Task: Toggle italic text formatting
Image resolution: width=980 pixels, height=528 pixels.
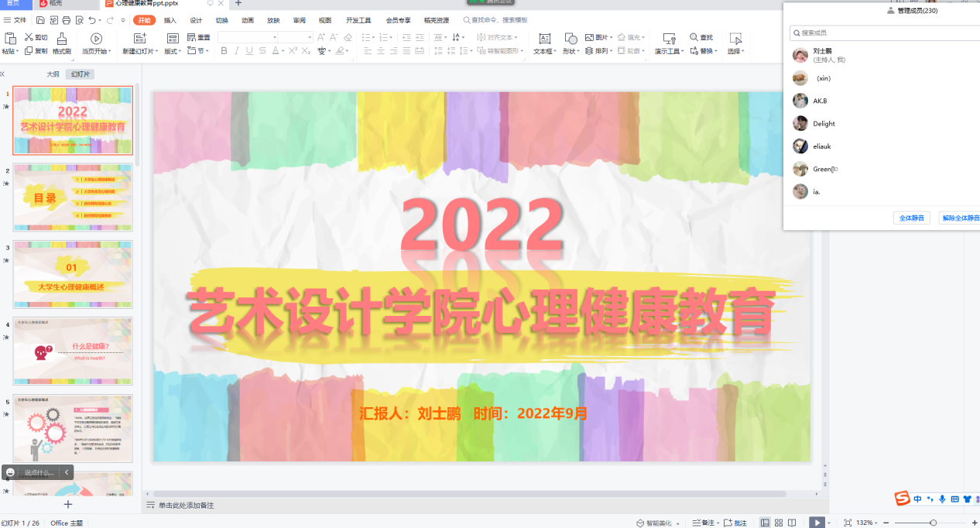Action: 236,51
